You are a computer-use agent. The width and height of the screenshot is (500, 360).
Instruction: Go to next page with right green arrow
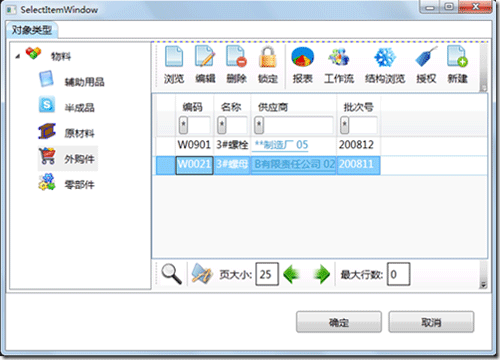[x=321, y=274]
